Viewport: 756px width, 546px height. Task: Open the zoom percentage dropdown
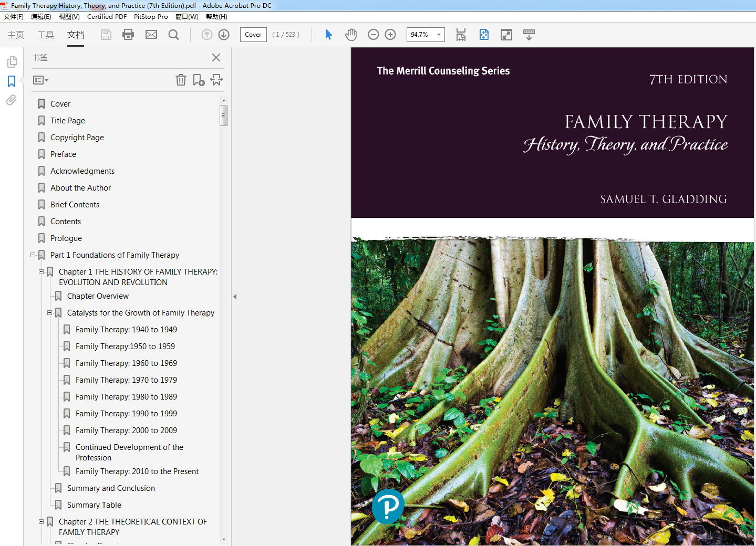439,35
